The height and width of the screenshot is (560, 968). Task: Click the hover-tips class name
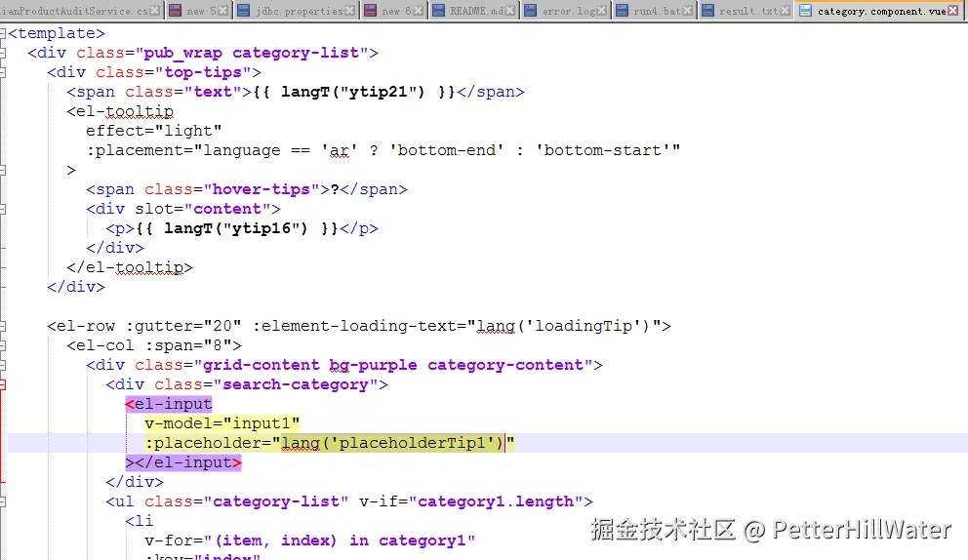(x=262, y=189)
